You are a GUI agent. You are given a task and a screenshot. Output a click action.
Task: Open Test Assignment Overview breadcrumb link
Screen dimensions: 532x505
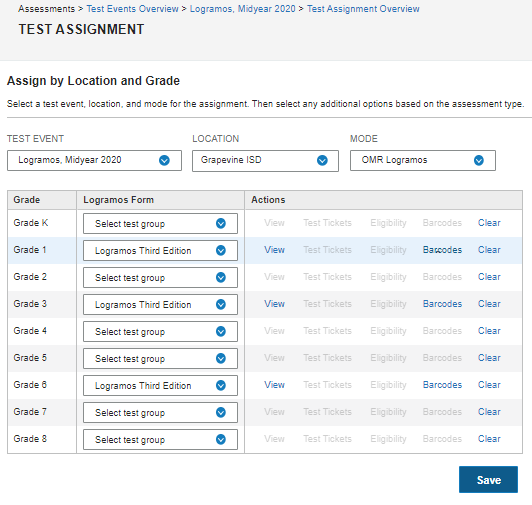pos(363,9)
